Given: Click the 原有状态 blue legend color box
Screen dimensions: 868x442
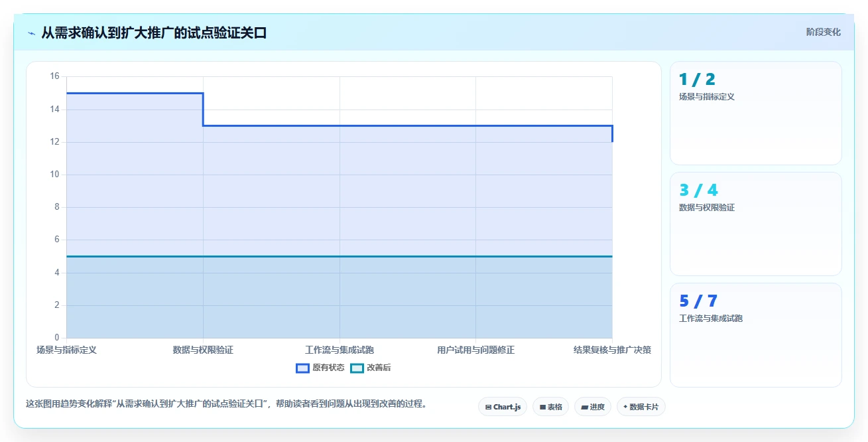Looking at the screenshot, I should click(302, 368).
